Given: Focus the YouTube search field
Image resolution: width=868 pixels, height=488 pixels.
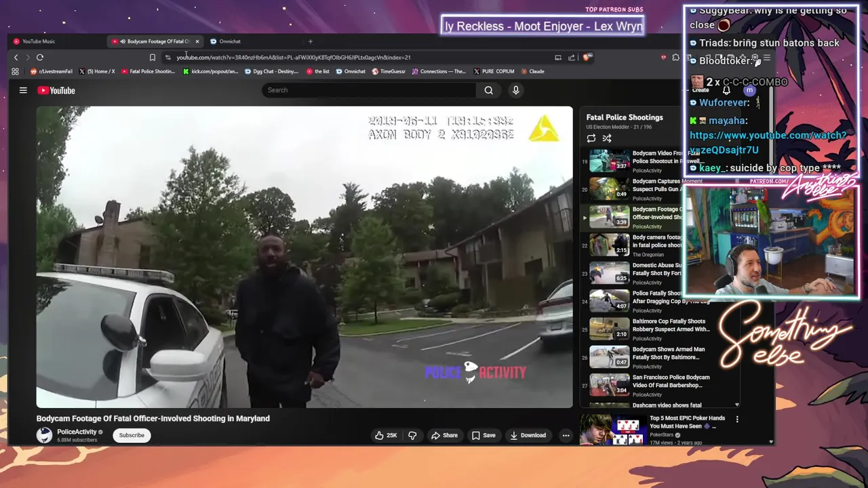Looking at the screenshot, I should click(x=370, y=90).
